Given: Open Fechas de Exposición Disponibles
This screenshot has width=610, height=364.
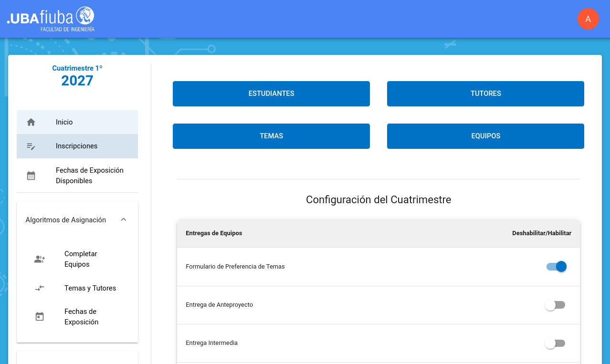Looking at the screenshot, I should click(x=89, y=176).
